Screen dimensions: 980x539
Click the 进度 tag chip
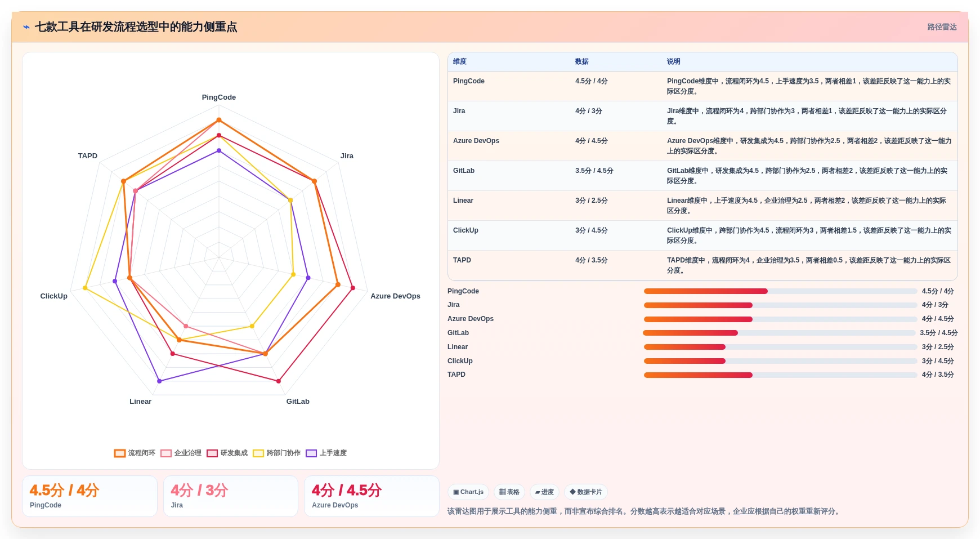tap(544, 492)
